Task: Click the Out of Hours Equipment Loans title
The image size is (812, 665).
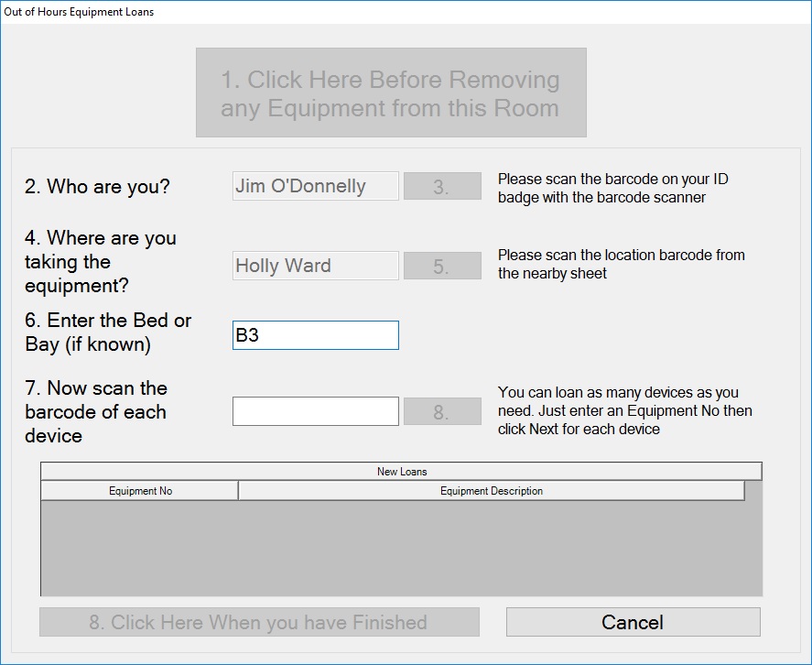Action: tap(79, 12)
